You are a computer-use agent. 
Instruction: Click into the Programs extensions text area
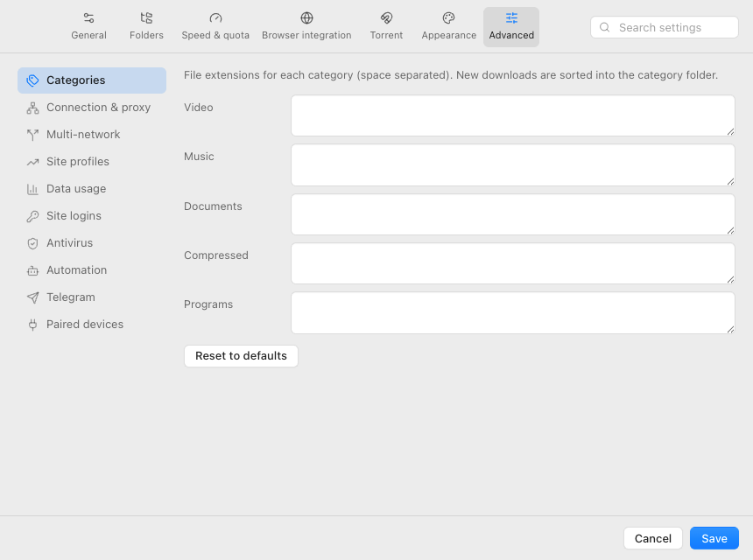tap(513, 313)
